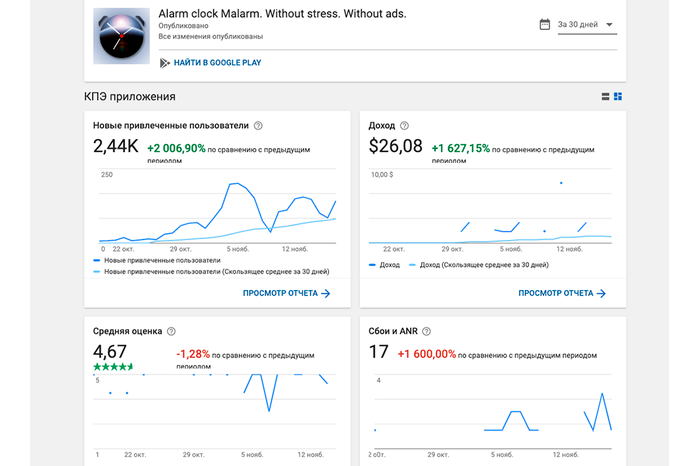Click arrow icon in revenue report link
The image size is (700, 466).
click(601, 293)
